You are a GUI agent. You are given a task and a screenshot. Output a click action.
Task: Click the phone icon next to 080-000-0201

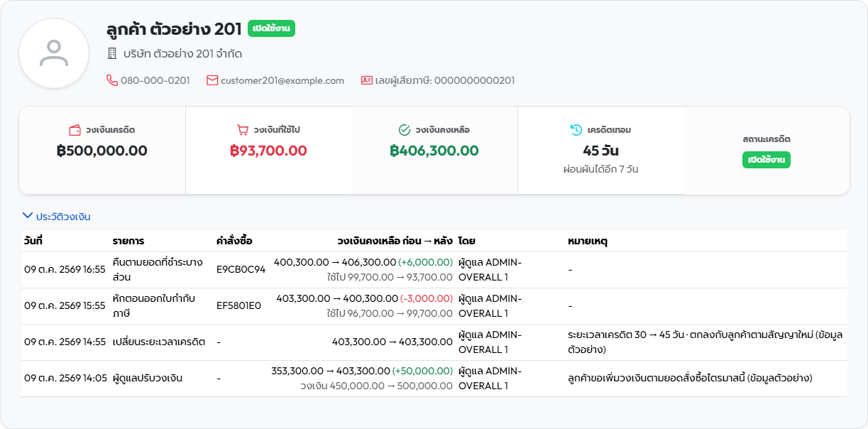tap(111, 80)
